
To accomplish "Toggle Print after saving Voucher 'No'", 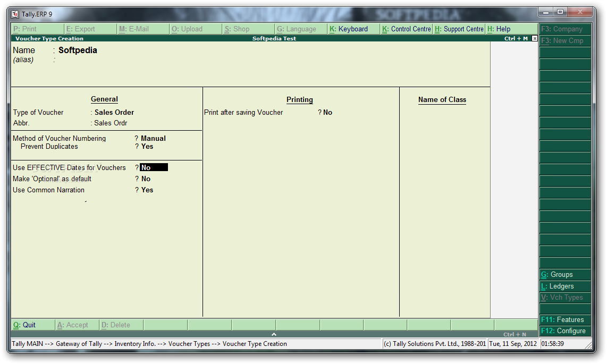I will click(328, 113).
